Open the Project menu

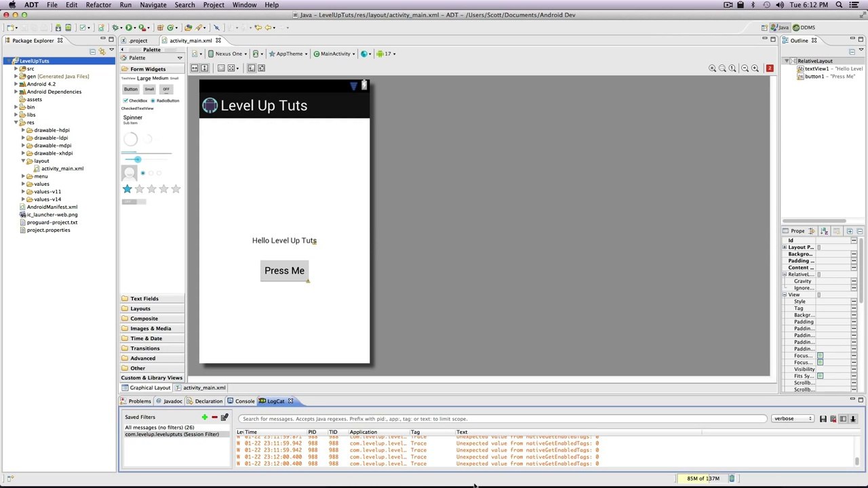coord(214,5)
